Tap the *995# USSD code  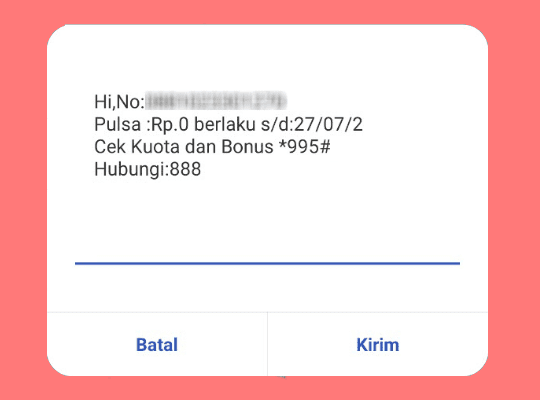click(305, 147)
